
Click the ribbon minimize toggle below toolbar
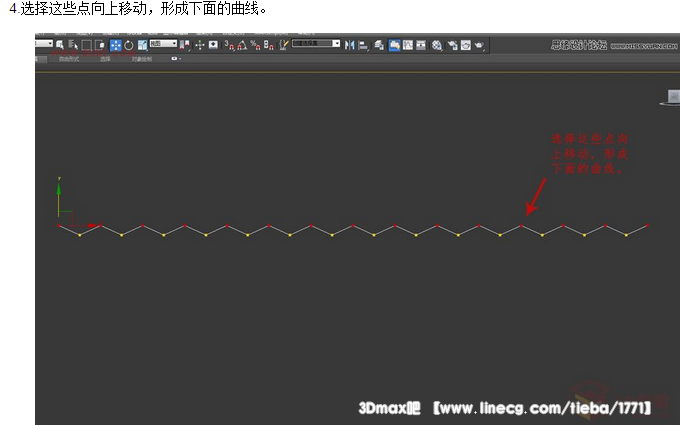click(175, 59)
